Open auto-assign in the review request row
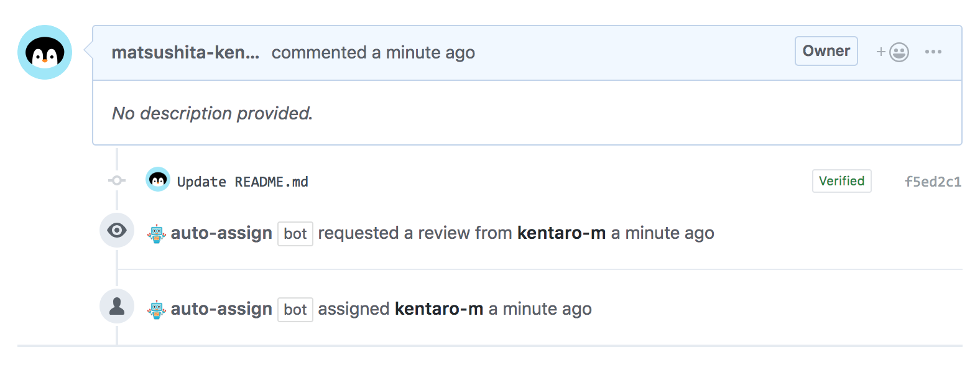 pos(221,233)
